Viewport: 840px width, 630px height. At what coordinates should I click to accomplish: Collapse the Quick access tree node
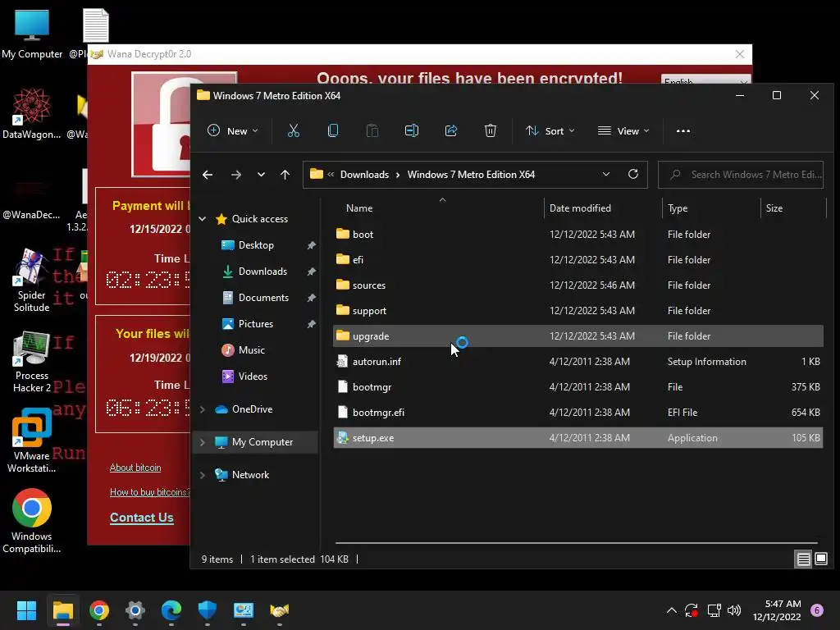coord(203,218)
